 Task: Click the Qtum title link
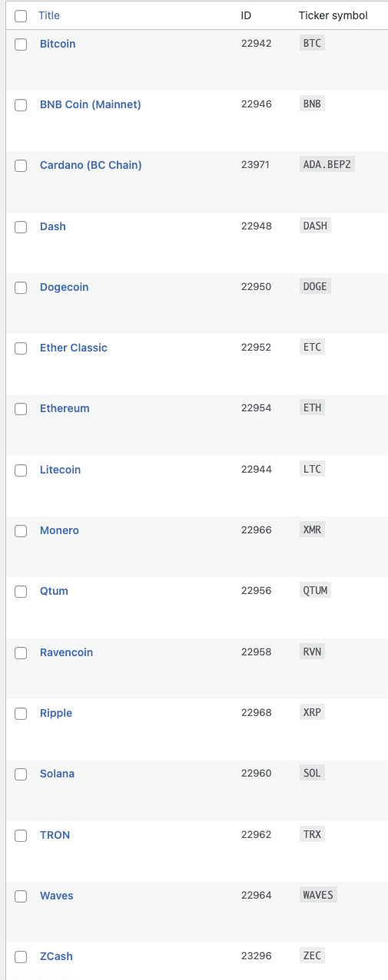tap(54, 591)
